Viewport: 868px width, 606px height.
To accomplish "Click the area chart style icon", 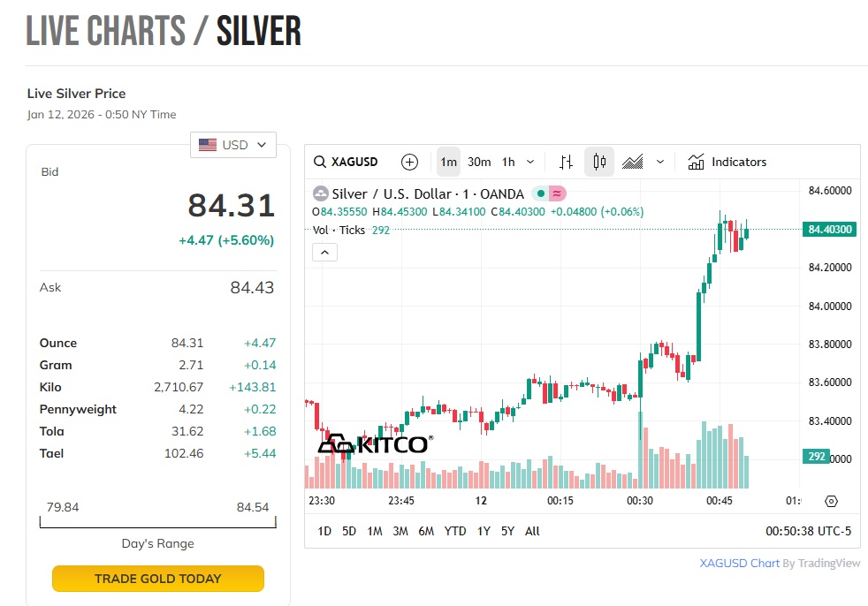I will coord(633,162).
